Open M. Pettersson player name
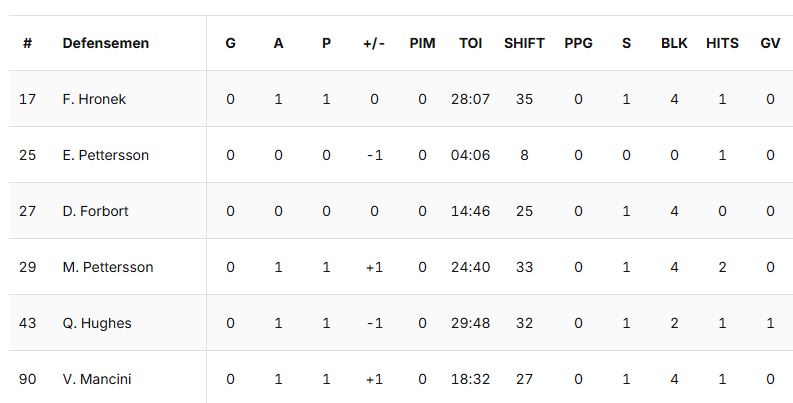 (107, 267)
